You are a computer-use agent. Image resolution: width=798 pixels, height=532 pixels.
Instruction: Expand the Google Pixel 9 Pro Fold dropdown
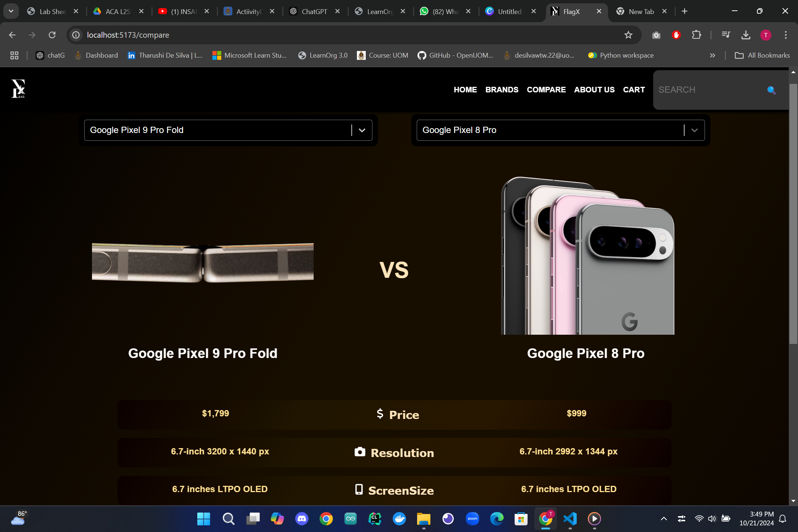pos(362,130)
